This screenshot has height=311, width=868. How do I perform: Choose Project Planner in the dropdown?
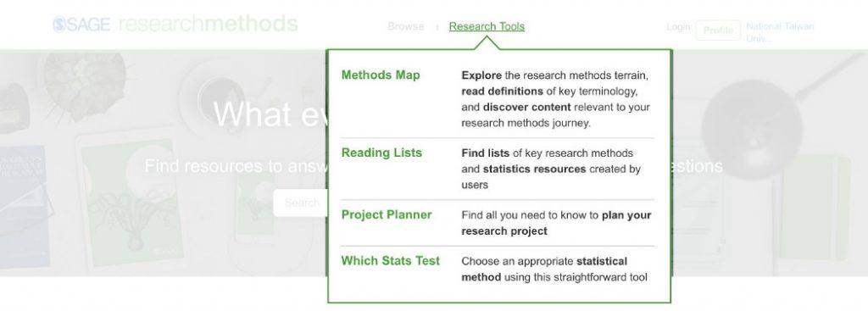pos(387,214)
